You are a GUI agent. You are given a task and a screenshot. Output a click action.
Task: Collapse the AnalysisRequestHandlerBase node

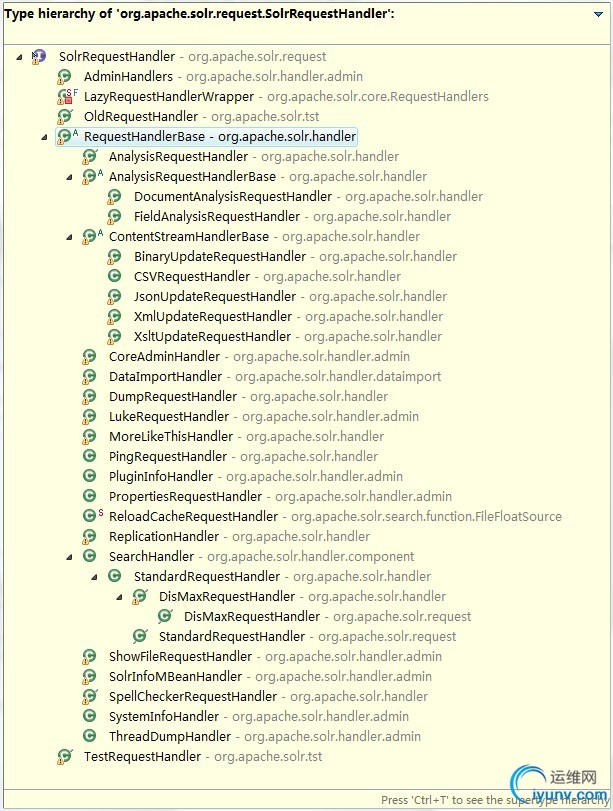tap(69, 177)
